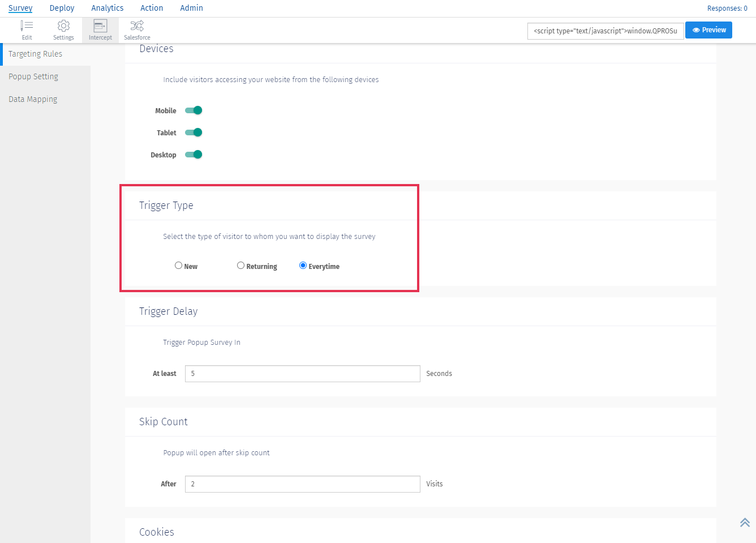This screenshot has height=543, width=756.
Task: Click the blue Preview button
Action: [x=708, y=30]
